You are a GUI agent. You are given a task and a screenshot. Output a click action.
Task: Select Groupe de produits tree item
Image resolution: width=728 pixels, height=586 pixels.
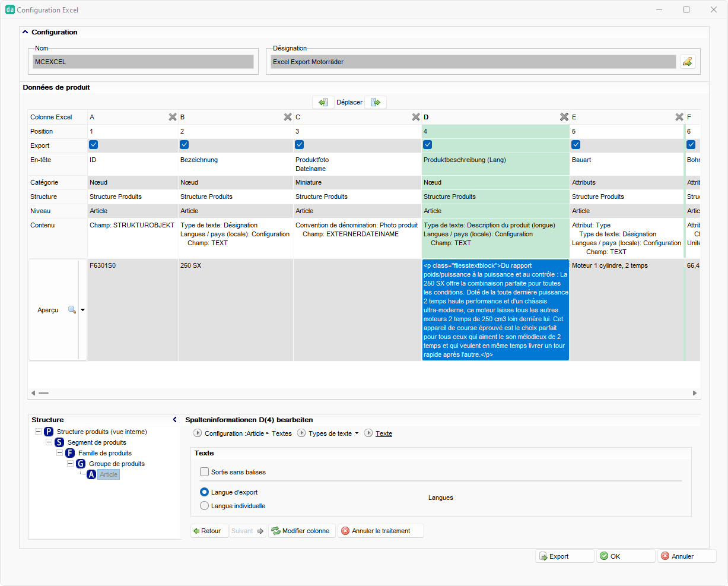pyautogui.click(x=117, y=464)
